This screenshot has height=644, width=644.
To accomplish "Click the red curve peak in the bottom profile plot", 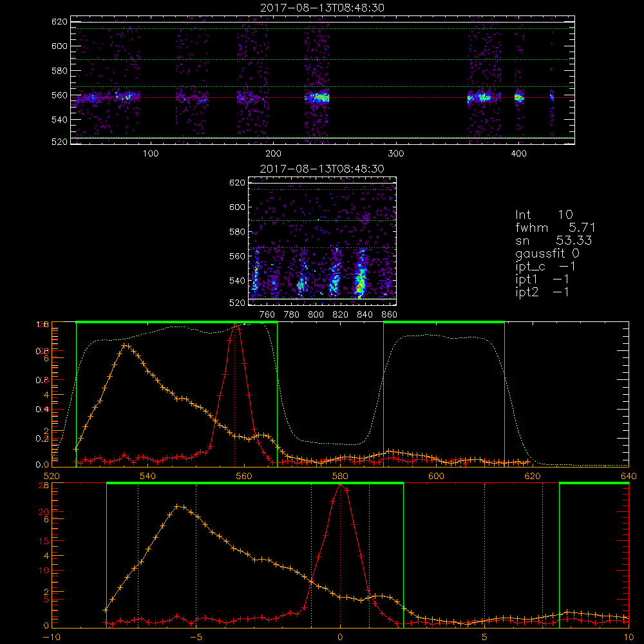I will tap(340, 485).
